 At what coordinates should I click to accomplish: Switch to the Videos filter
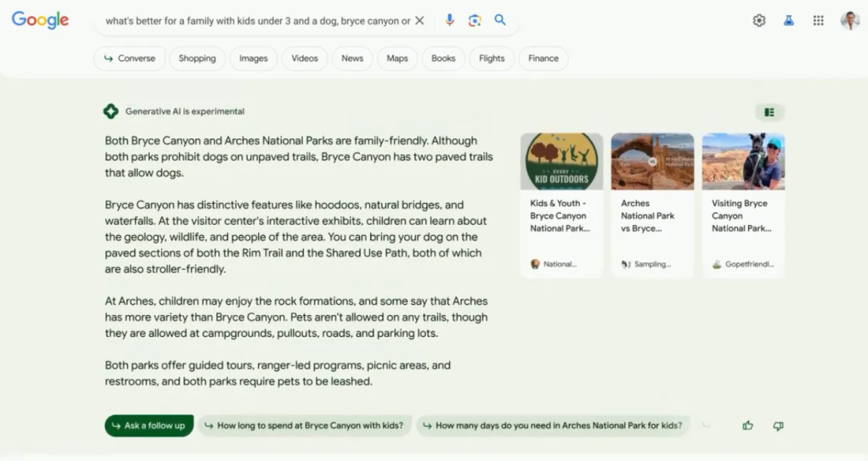tap(304, 59)
